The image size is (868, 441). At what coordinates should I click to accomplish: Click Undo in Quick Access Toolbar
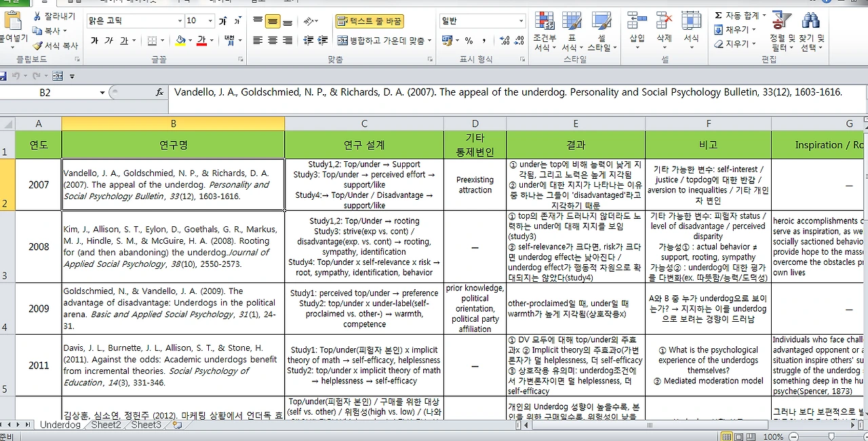tap(16, 76)
